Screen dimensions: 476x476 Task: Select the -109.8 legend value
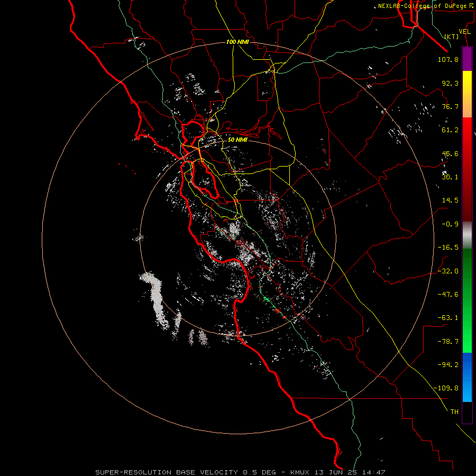446,388
